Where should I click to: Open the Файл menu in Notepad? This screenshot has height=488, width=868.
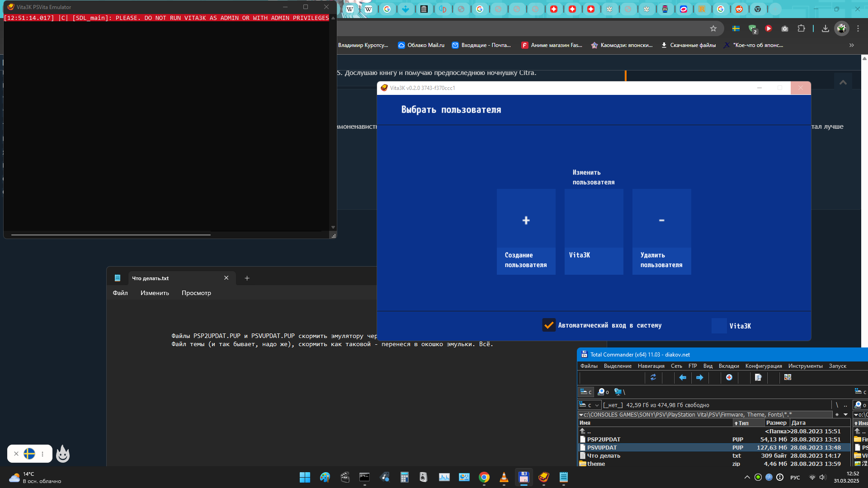pos(120,293)
